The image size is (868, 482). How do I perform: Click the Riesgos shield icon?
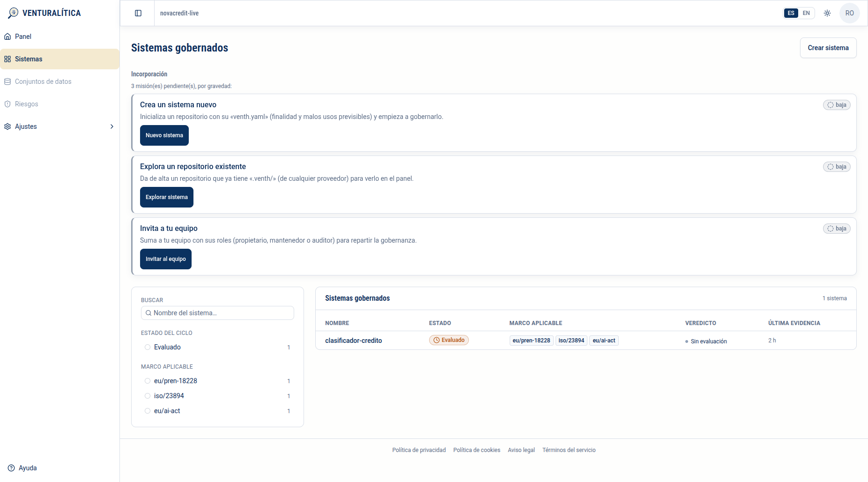coord(7,104)
